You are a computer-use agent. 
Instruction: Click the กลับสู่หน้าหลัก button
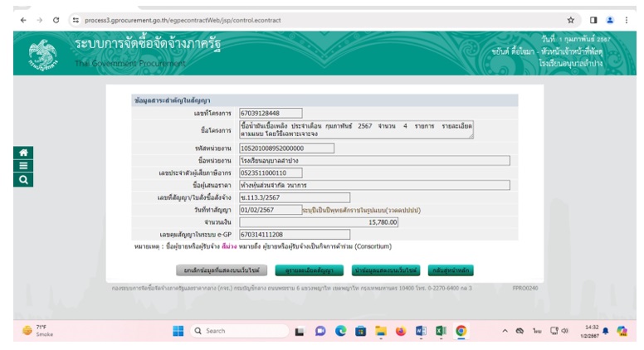point(451,270)
